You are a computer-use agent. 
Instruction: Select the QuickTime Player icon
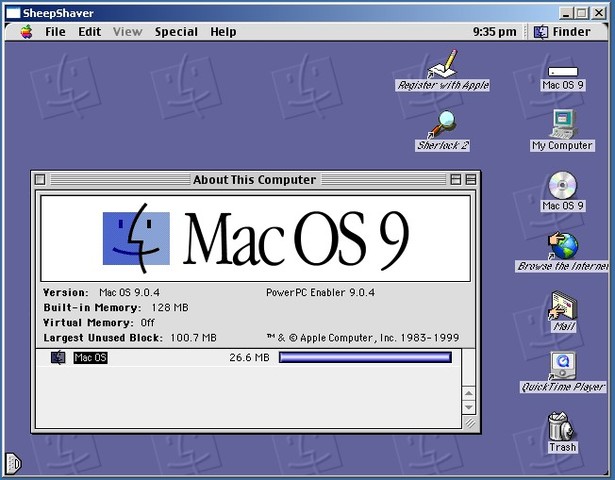click(563, 372)
